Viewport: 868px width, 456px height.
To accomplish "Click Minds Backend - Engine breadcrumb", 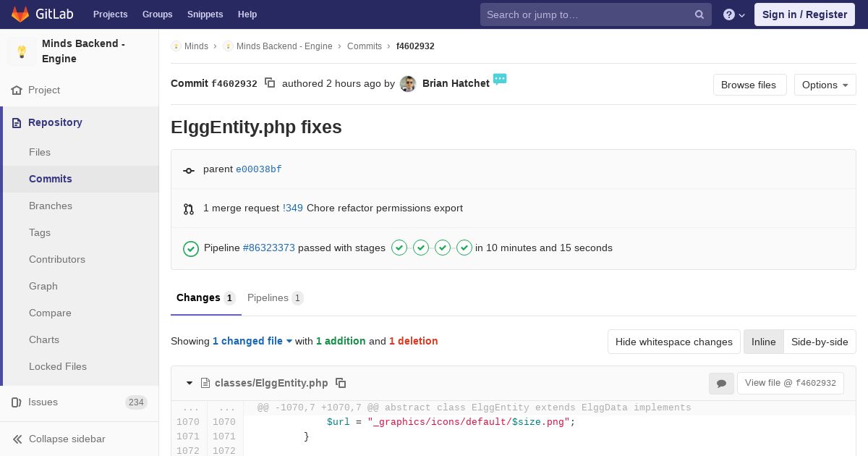I will (284, 46).
